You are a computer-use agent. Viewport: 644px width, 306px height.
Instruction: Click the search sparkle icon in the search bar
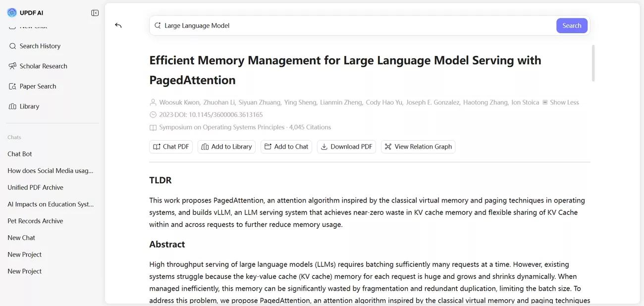click(x=158, y=26)
